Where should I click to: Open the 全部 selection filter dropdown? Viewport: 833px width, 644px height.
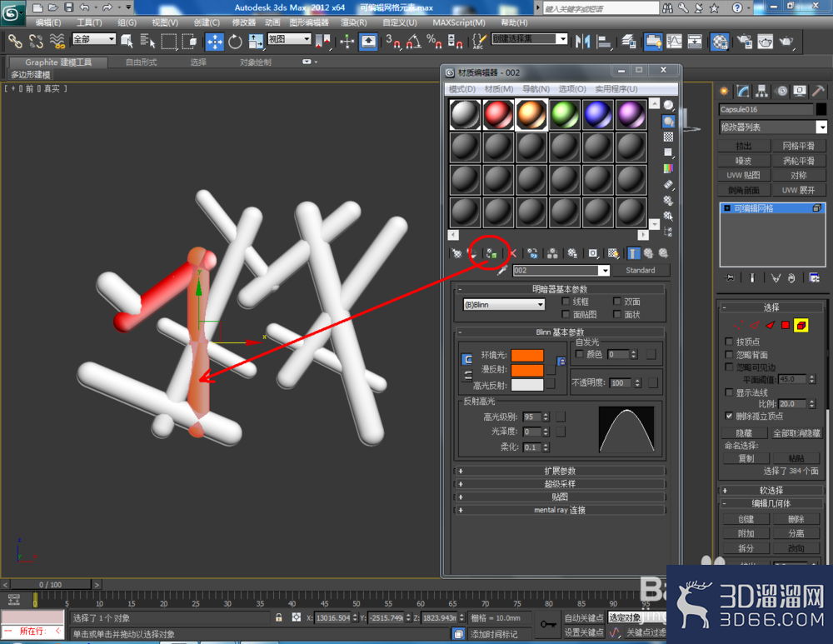[94, 39]
